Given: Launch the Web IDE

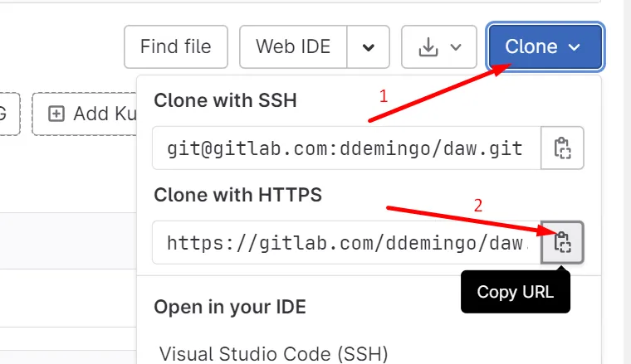Looking at the screenshot, I should tap(292, 46).
